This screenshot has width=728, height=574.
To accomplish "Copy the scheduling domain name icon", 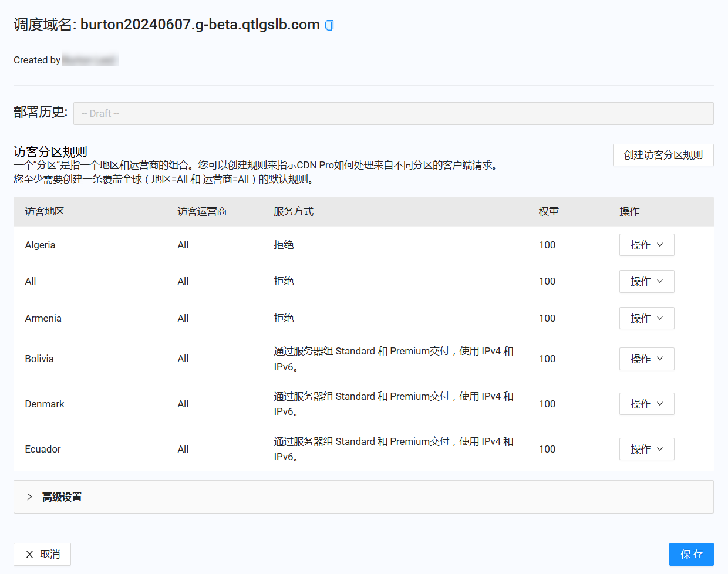I will 329,25.
